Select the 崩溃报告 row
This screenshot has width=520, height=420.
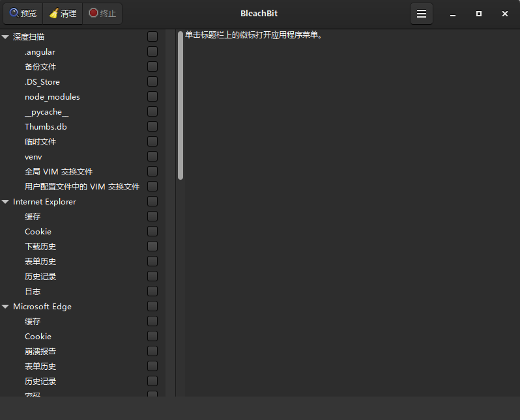click(x=83, y=352)
